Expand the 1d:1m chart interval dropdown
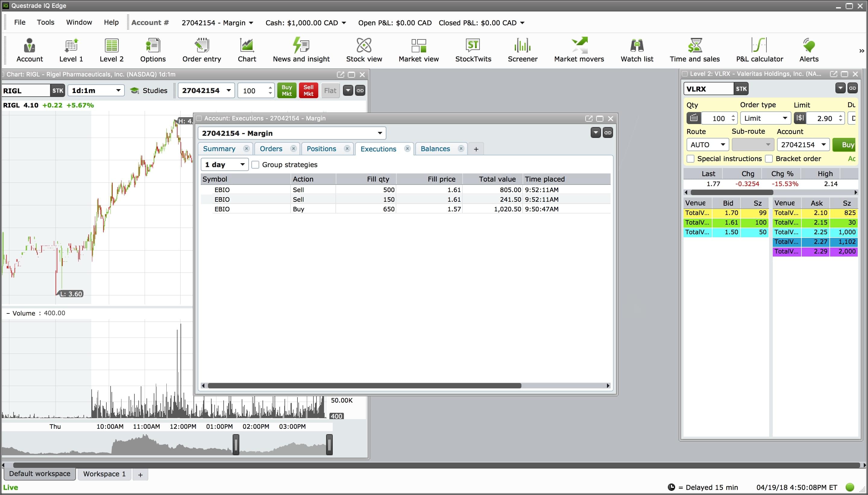The height and width of the screenshot is (495, 868). click(x=96, y=90)
